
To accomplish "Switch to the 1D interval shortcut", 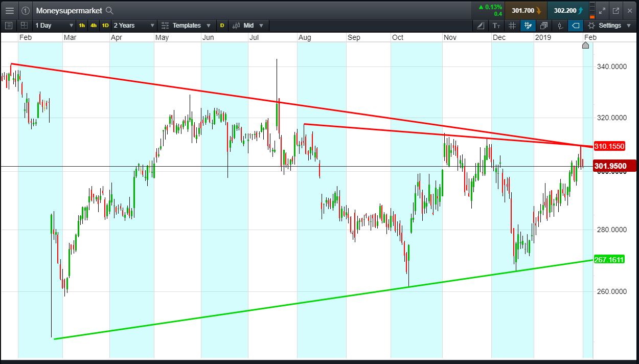I will pyautogui.click(x=105, y=25).
